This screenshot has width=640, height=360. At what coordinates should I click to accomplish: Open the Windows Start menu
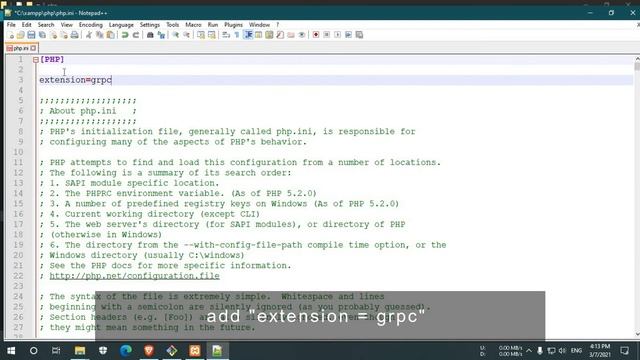click(x=11, y=351)
